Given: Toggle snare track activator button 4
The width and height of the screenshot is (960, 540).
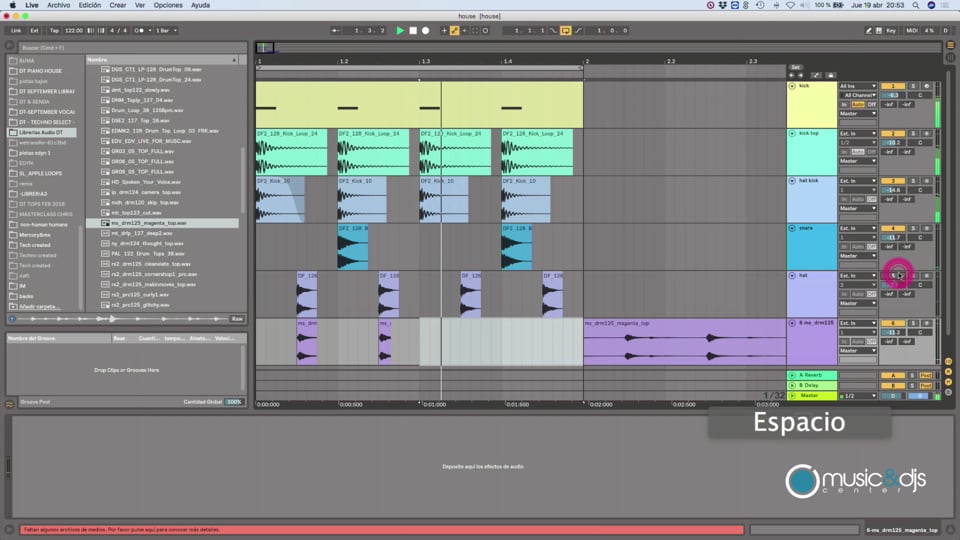Looking at the screenshot, I should (893, 228).
